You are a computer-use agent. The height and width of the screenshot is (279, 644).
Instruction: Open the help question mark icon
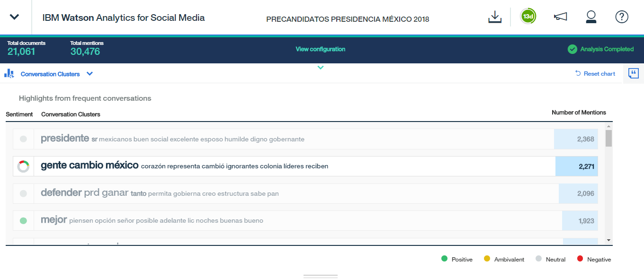[x=621, y=17]
